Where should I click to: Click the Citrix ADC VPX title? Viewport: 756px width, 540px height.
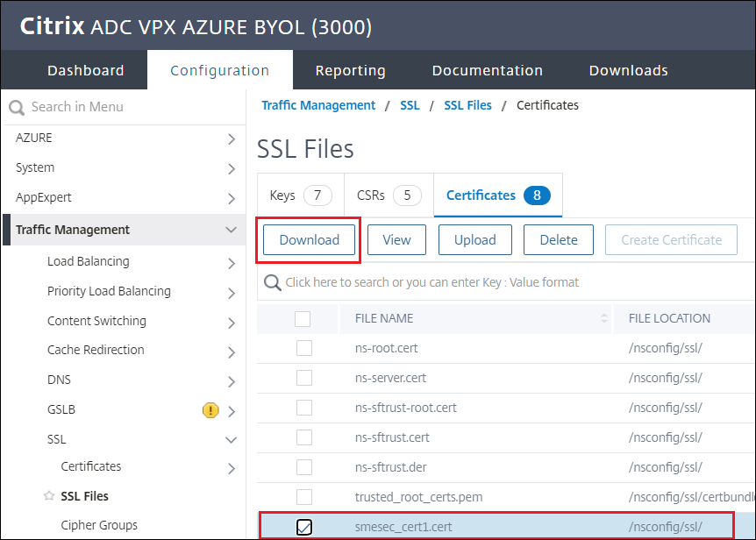click(x=196, y=26)
